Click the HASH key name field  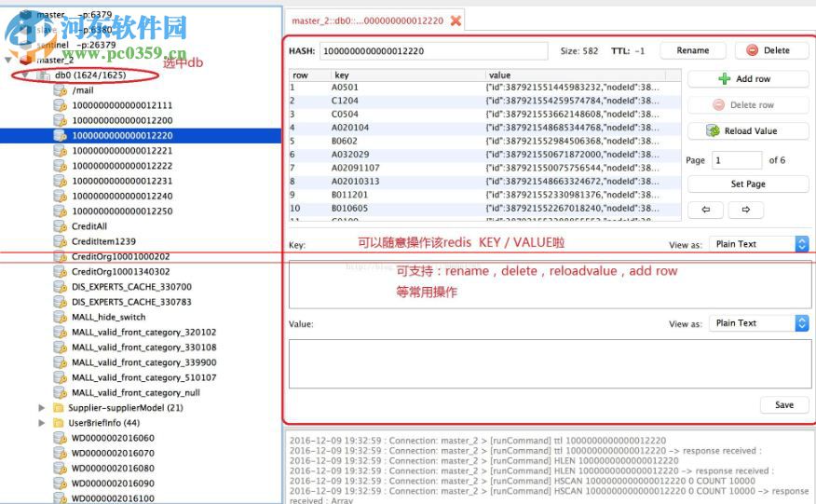(x=433, y=51)
